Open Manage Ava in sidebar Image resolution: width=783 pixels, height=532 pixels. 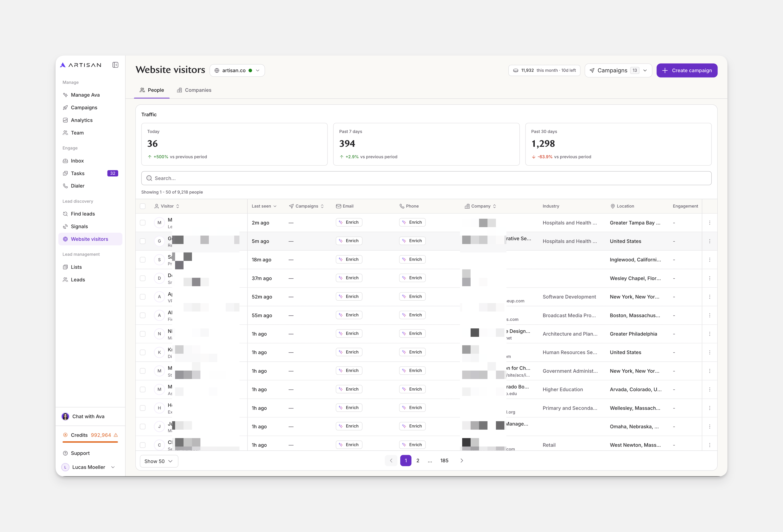90,95
